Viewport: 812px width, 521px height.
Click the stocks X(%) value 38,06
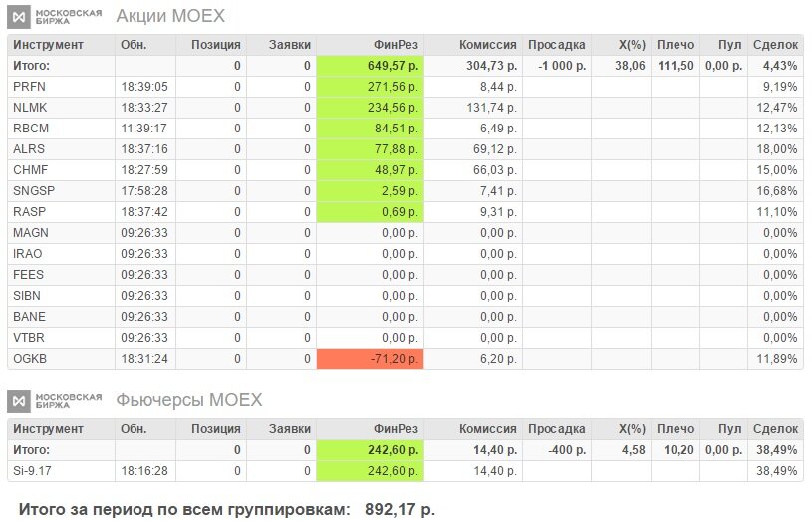630,66
